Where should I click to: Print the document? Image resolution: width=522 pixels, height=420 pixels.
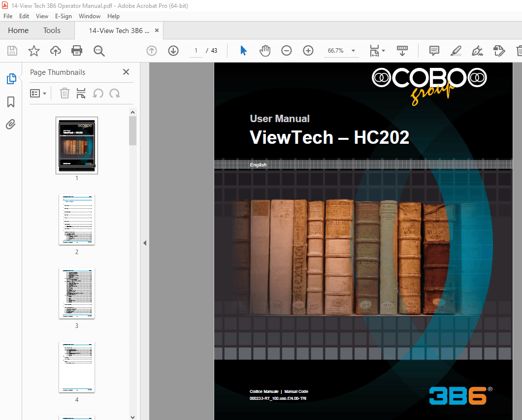(77, 50)
